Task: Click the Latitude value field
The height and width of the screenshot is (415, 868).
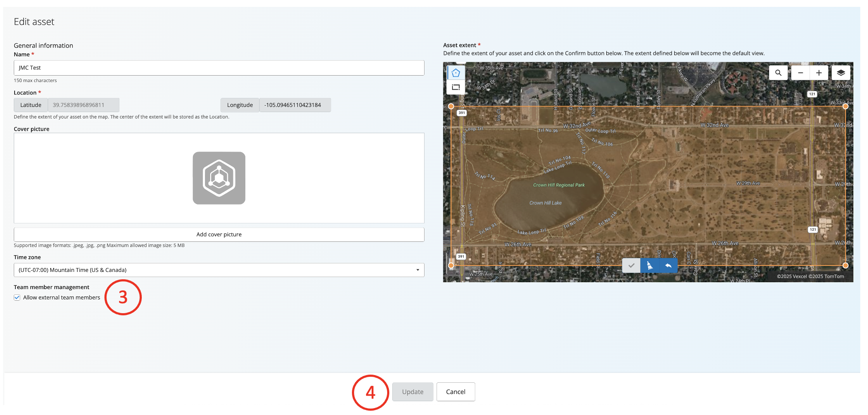Action: click(83, 105)
